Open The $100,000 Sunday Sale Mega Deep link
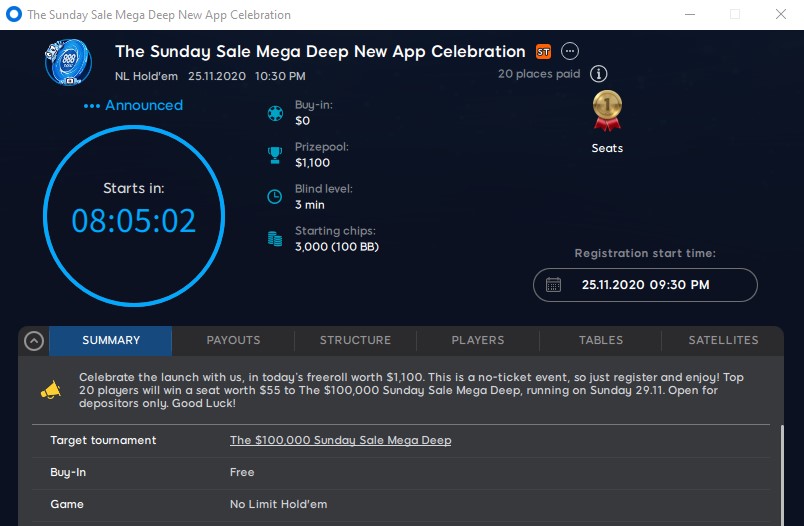Viewport: 804px width, 526px height. pyautogui.click(x=340, y=440)
